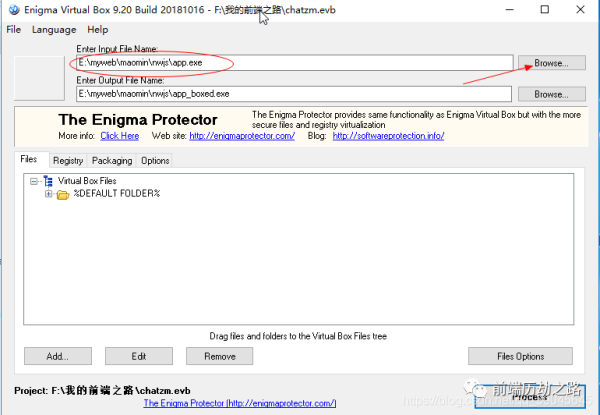Click the %DEFAULT FOLDER% yellow folder icon

click(62, 194)
